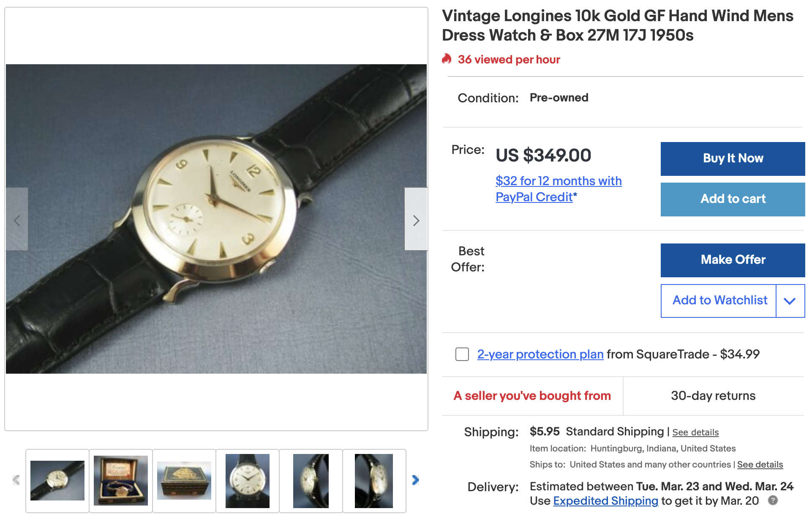Click the previous image arrow on main photo
This screenshot has width=812, height=514.
click(17, 220)
